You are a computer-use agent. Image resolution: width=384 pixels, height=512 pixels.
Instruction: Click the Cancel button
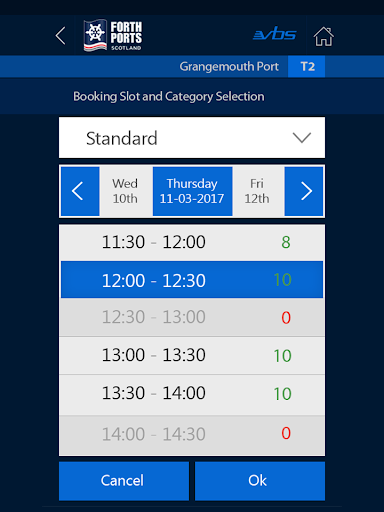coord(124,481)
